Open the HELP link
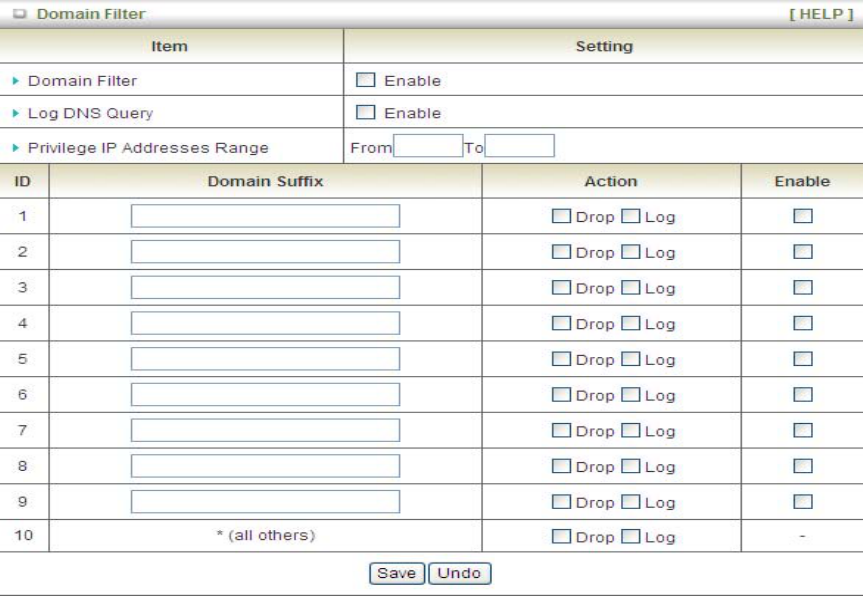The width and height of the screenshot is (863, 596). [821, 15]
